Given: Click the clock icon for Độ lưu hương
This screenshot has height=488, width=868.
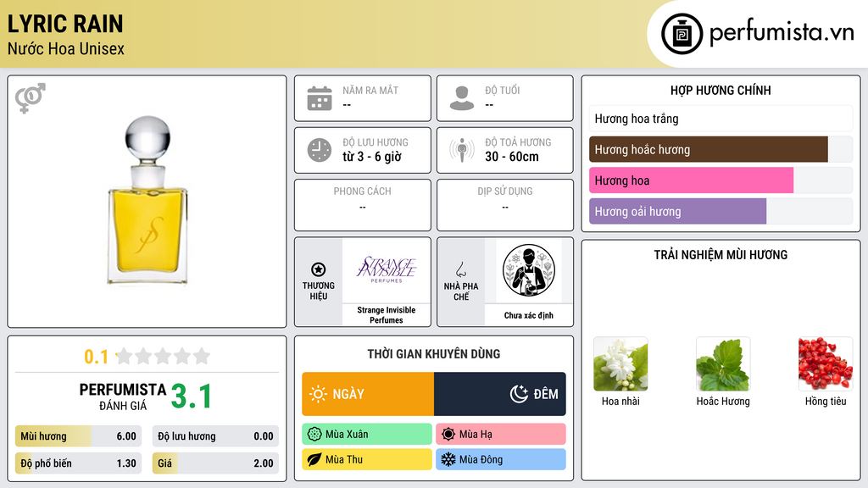Looking at the screenshot, I should pyautogui.click(x=320, y=150).
